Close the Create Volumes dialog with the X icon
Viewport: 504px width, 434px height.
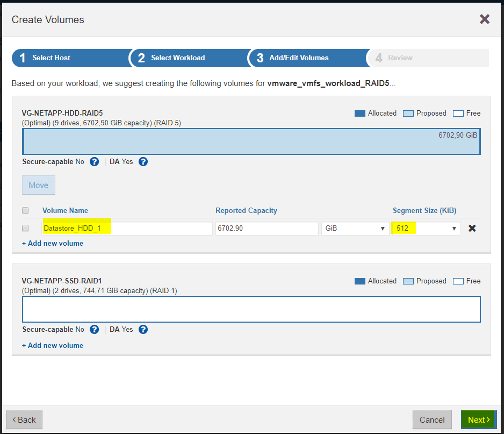(x=484, y=19)
